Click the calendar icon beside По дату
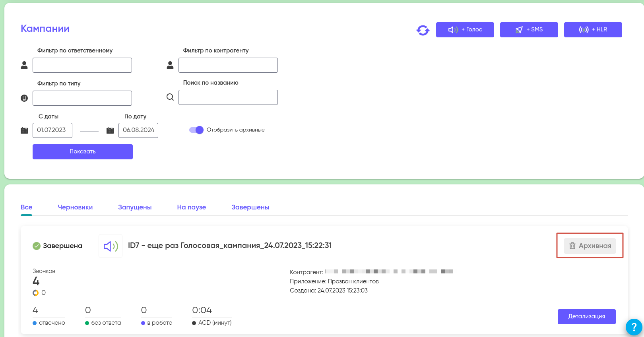644x337 pixels. (x=110, y=130)
